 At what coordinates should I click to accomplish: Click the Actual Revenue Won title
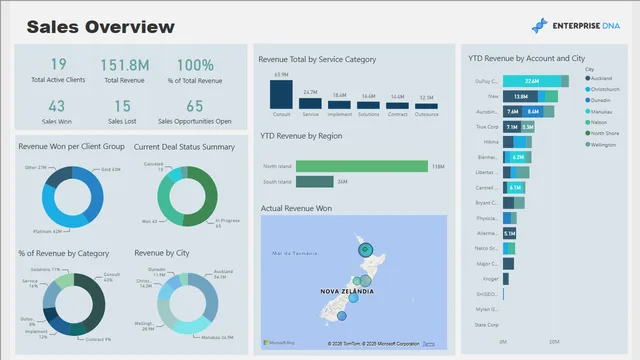coord(296,208)
